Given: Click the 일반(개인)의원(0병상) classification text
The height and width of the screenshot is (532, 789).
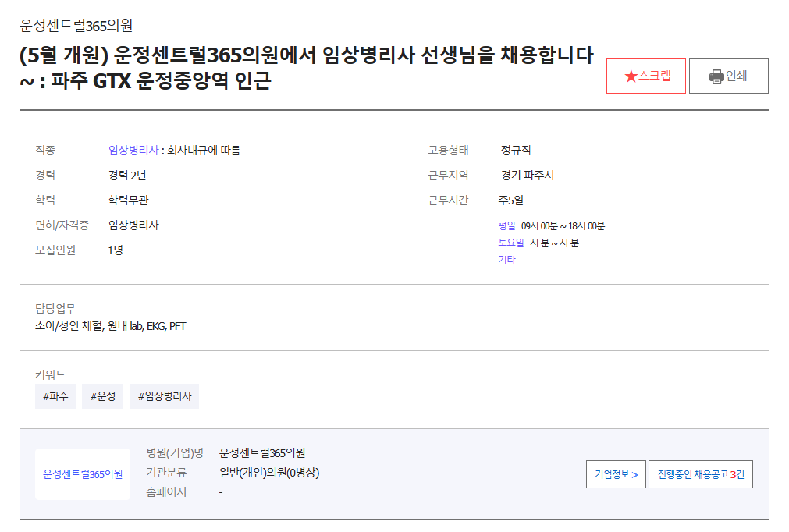Looking at the screenshot, I should click(x=269, y=473).
